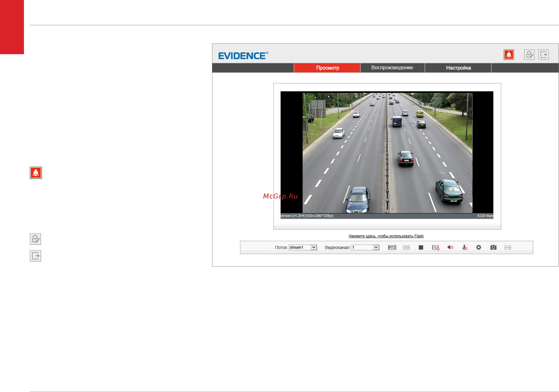
Task: Open the Видеоканал channel dropdown
Action: coord(365,247)
